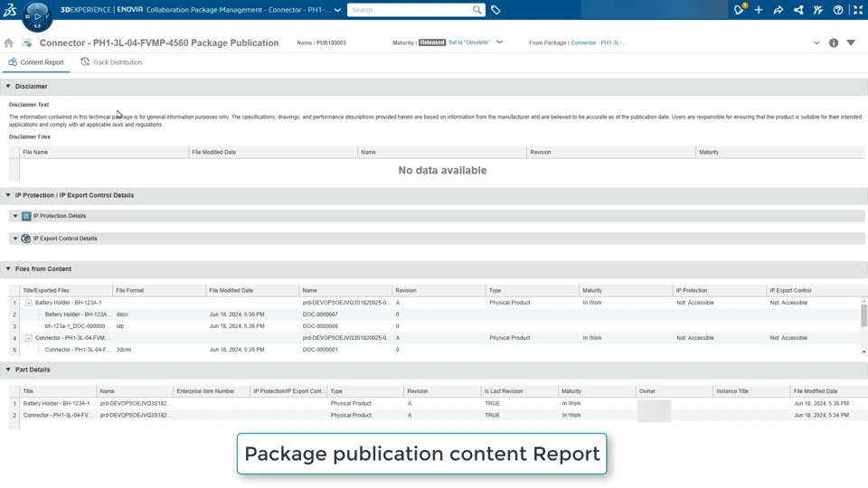This screenshot has width=868, height=488.
Task: Collapse IP Export Control Details subsection
Action: pos(15,239)
